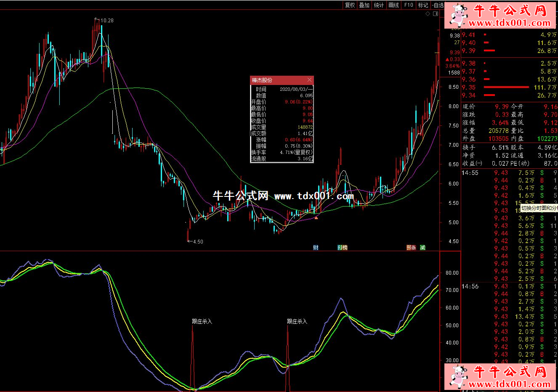
Task: Click the 榜 marker on the timeline
Action: pyautogui.click(x=345, y=247)
